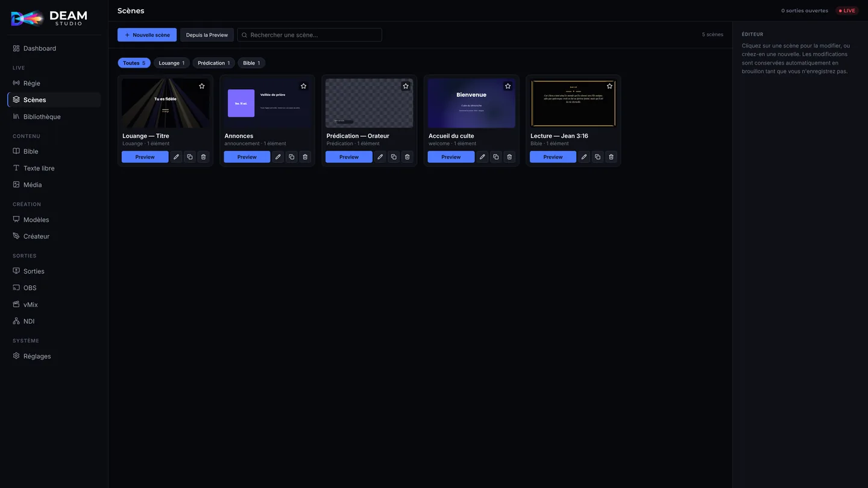Duplicate the Prédication — Orateur scene
Viewport: 868px width, 488px height.
[394, 157]
